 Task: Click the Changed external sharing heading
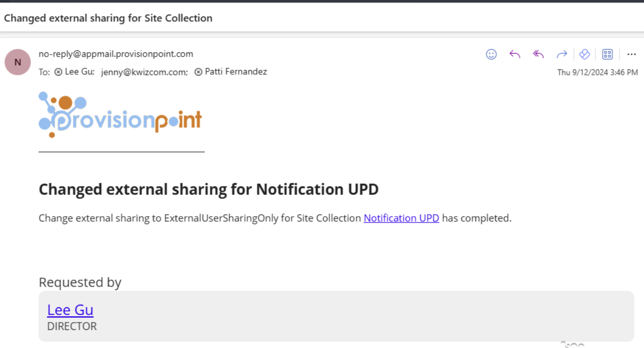[x=208, y=189]
